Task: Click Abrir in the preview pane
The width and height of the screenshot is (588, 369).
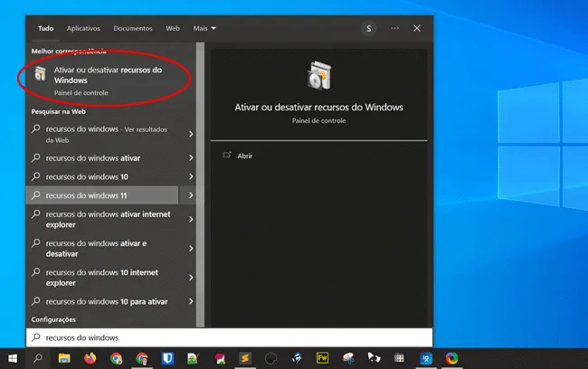Action: coord(245,156)
